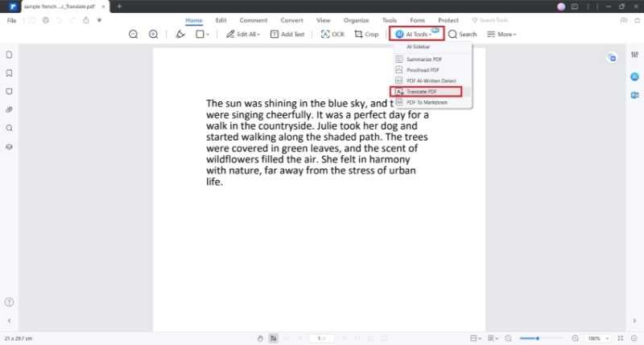
Task: Click the translate icon on right sidebar
Action: coord(634,95)
